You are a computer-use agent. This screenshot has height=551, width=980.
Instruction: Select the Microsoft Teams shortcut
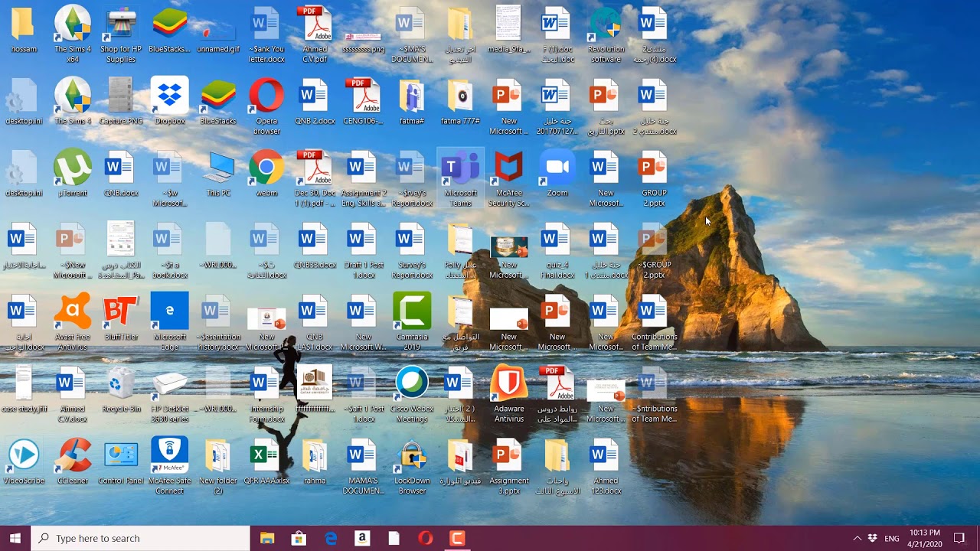[460, 178]
